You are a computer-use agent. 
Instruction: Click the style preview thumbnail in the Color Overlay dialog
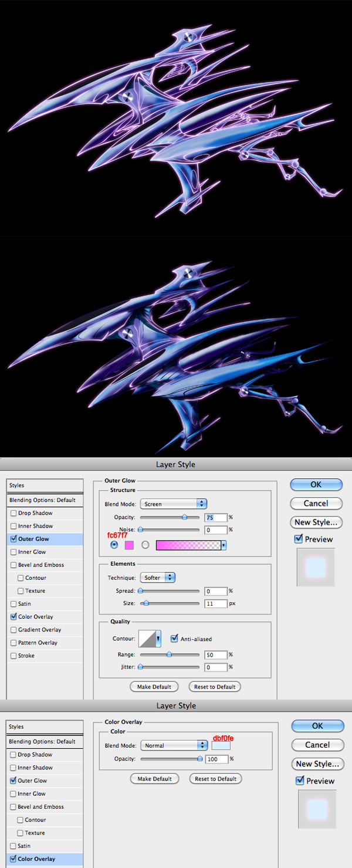pos(317,809)
